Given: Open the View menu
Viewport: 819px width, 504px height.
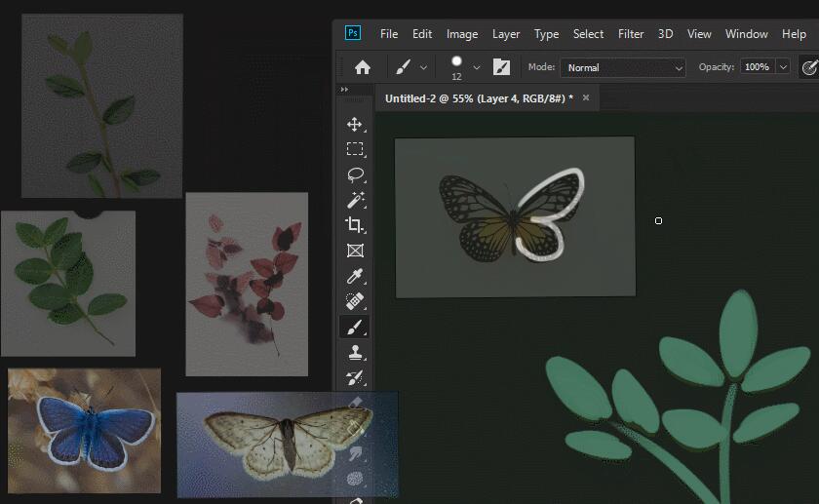Looking at the screenshot, I should coord(699,34).
